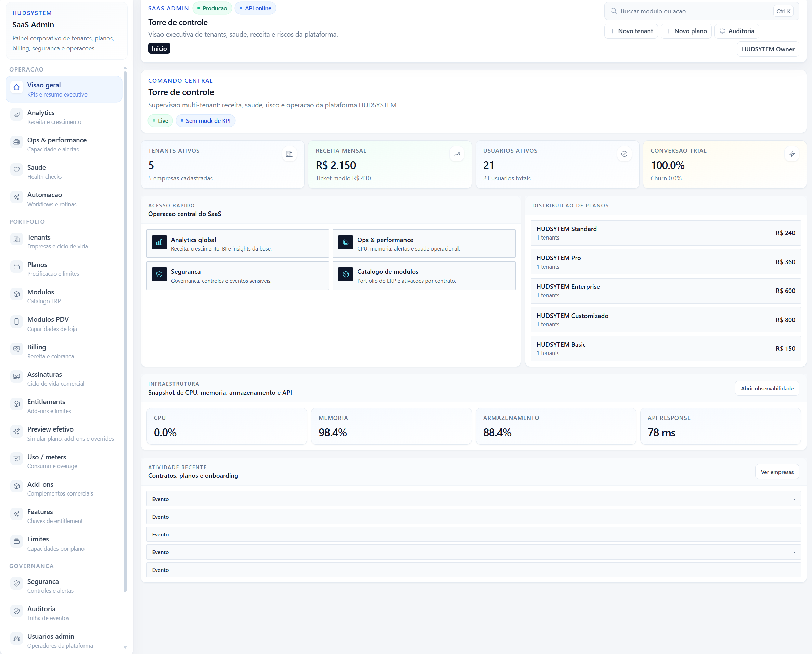Click the API online status badge
Viewport: 812px width, 654px height.
click(x=255, y=8)
